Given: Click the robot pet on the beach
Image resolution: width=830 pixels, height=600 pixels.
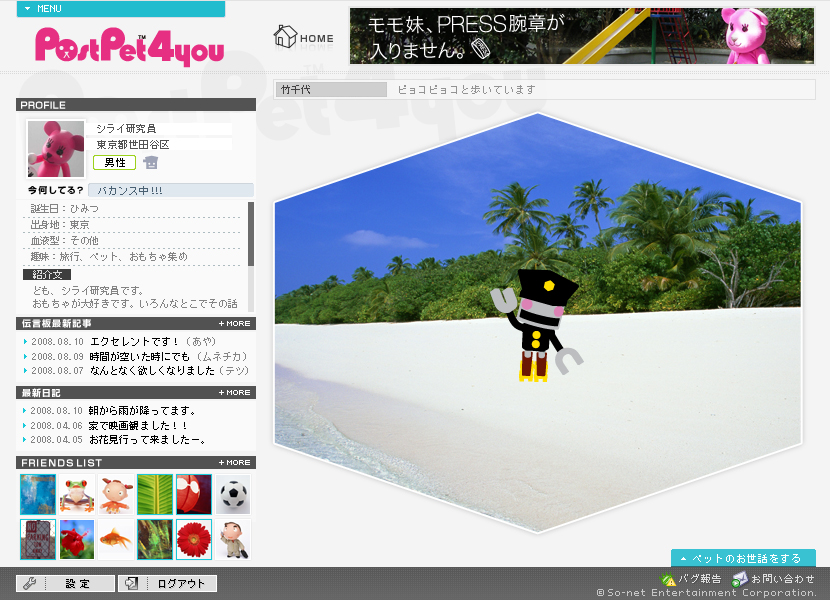Looking at the screenshot, I should pos(536,325).
